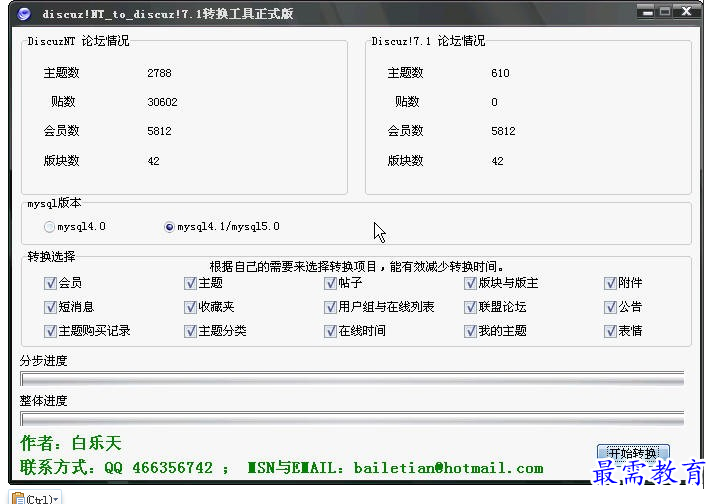Click the 开始转换 button

pyautogui.click(x=633, y=453)
